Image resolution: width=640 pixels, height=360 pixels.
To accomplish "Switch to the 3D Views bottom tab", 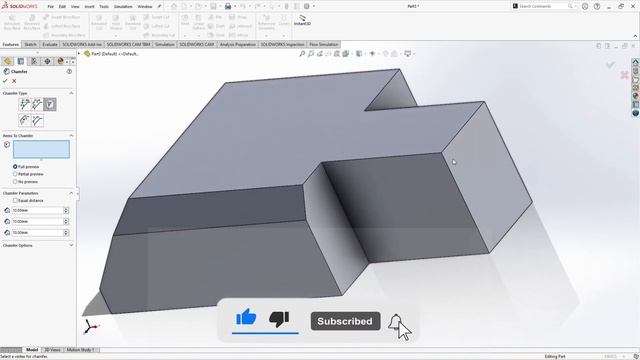I will [52, 350].
